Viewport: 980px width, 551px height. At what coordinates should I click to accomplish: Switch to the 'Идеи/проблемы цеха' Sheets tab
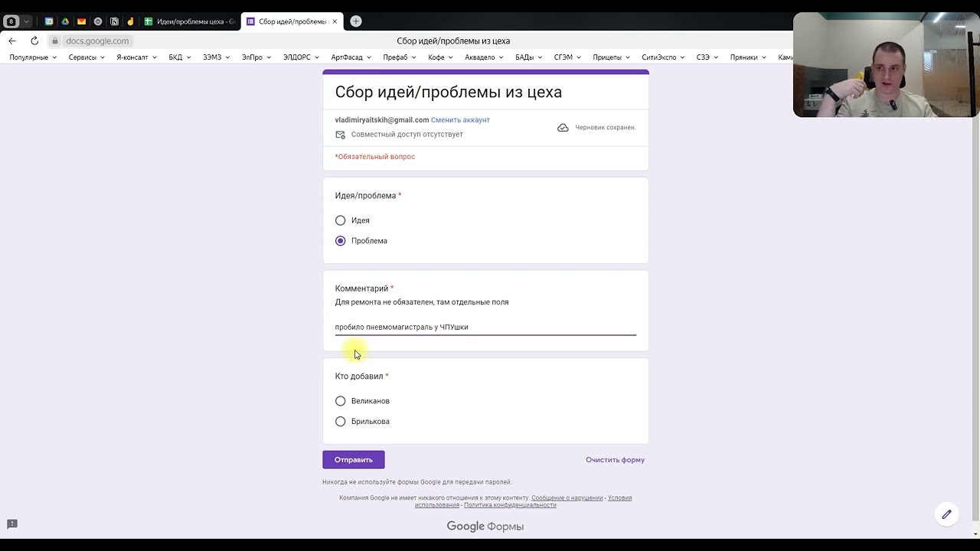[x=191, y=21]
